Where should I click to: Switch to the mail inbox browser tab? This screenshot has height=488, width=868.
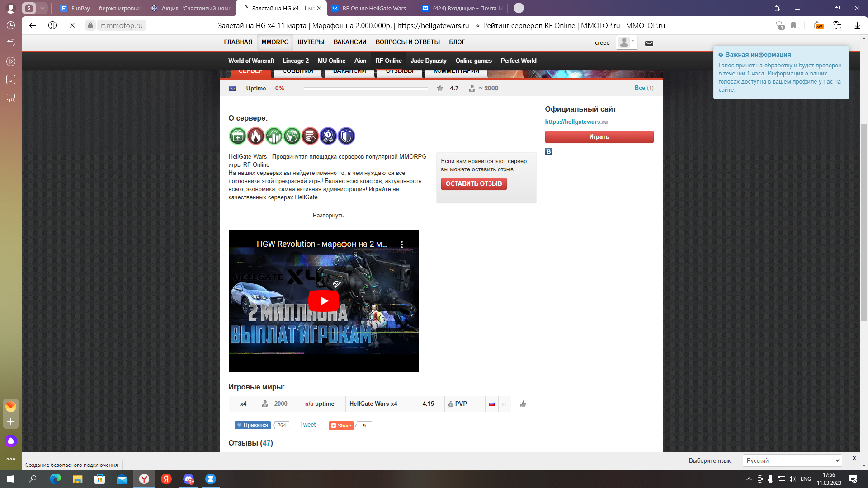(462, 8)
